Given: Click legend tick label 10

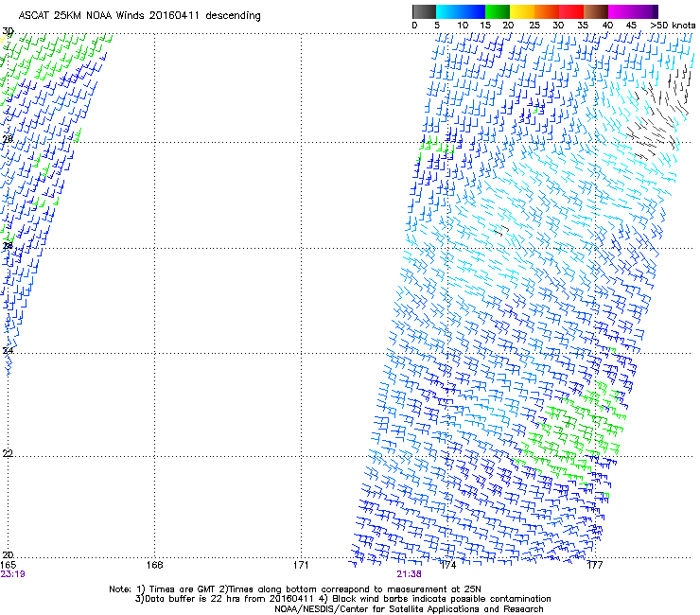Looking at the screenshot, I should pyautogui.click(x=463, y=25).
